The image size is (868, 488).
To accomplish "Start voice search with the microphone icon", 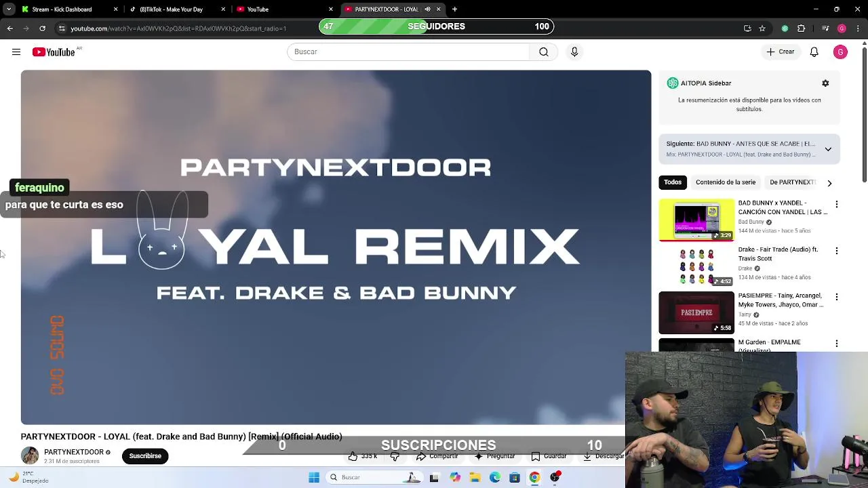I will click(x=574, y=52).
